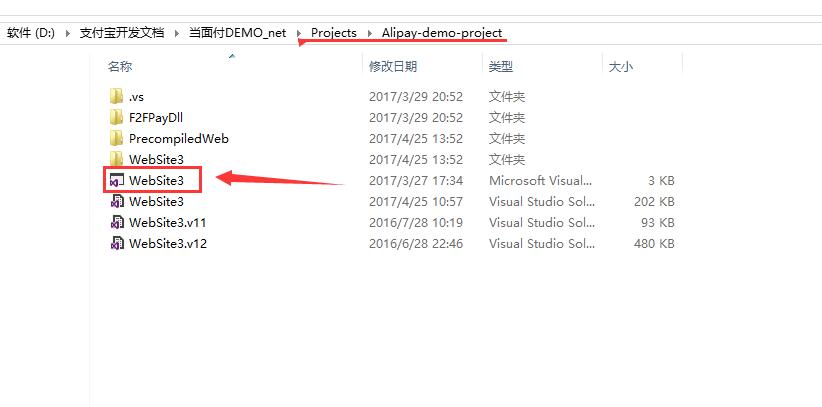This screenshot has width=822, height=407.
Task: Select the 202 KB WebSite3 file icon
Action: pos(116,201)
